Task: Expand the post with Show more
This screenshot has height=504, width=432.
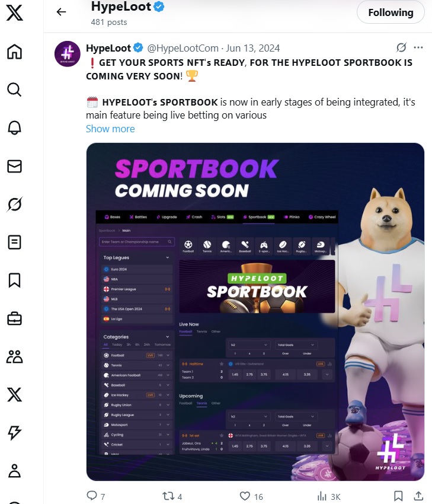Action: [110, 129]
